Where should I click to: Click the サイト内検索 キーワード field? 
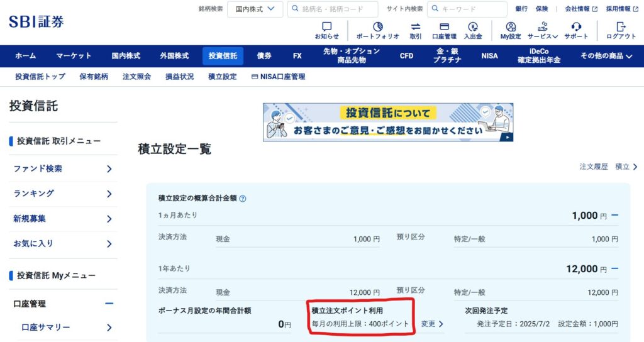pyautogui.click(x=467, y=9)
